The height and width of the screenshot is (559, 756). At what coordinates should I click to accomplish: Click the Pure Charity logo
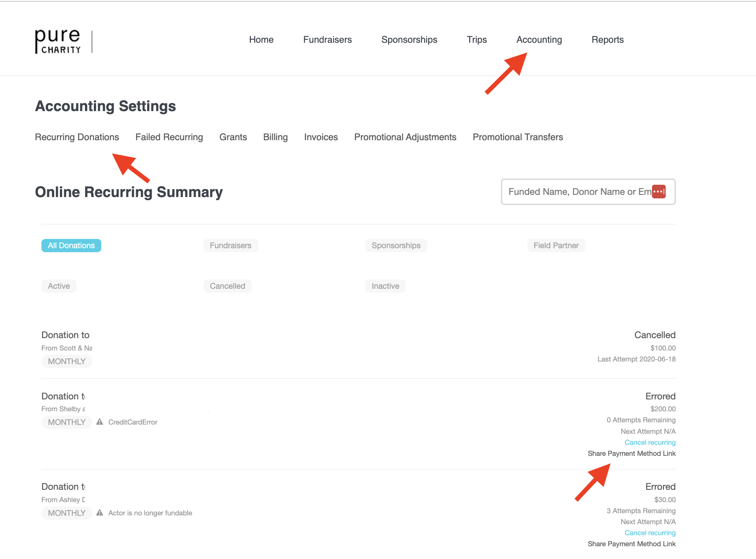[x=58, y=41]
